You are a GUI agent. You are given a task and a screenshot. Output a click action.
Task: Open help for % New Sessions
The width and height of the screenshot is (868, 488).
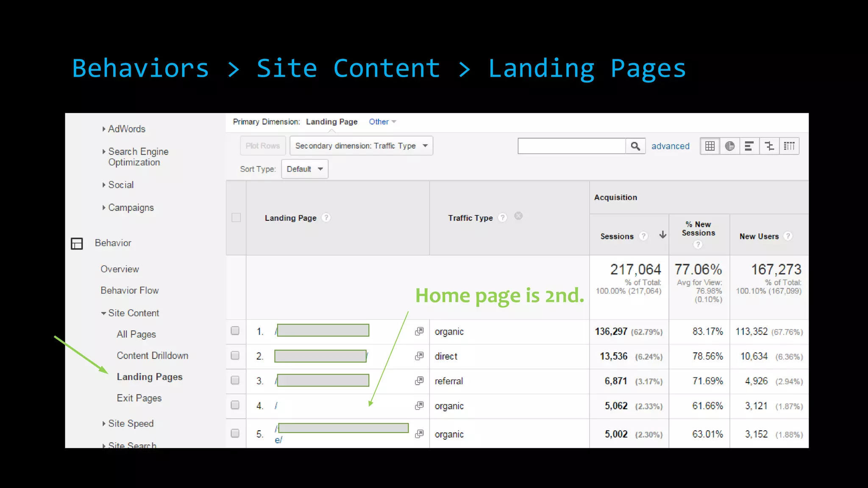tap(698, 244)
